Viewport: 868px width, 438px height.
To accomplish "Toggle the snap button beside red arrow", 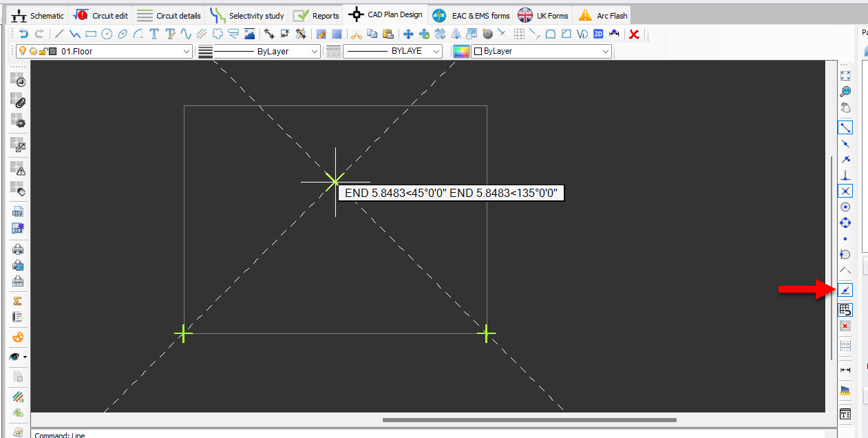I will tap(846, 291).
